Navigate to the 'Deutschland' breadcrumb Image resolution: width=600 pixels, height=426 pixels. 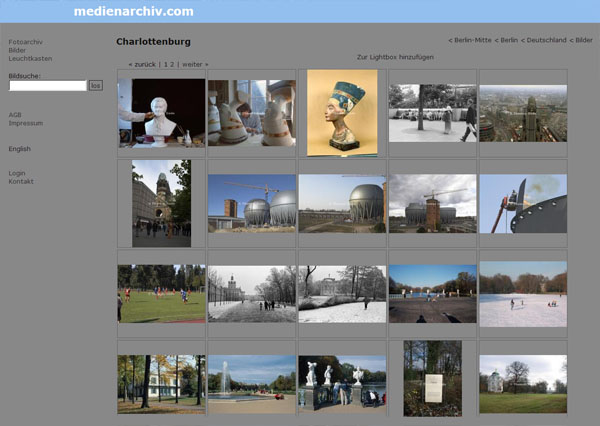point(543,41)
